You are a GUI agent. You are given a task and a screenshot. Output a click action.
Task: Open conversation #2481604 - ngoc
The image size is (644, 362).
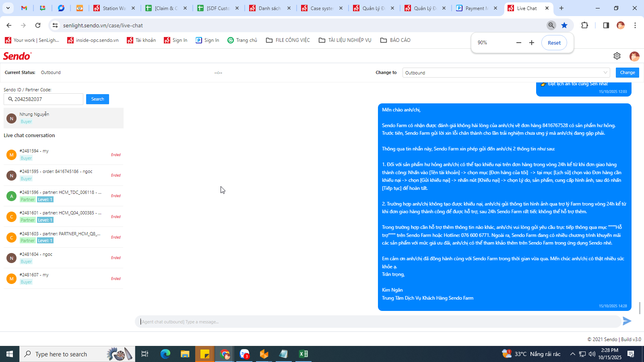coord(64,258)
